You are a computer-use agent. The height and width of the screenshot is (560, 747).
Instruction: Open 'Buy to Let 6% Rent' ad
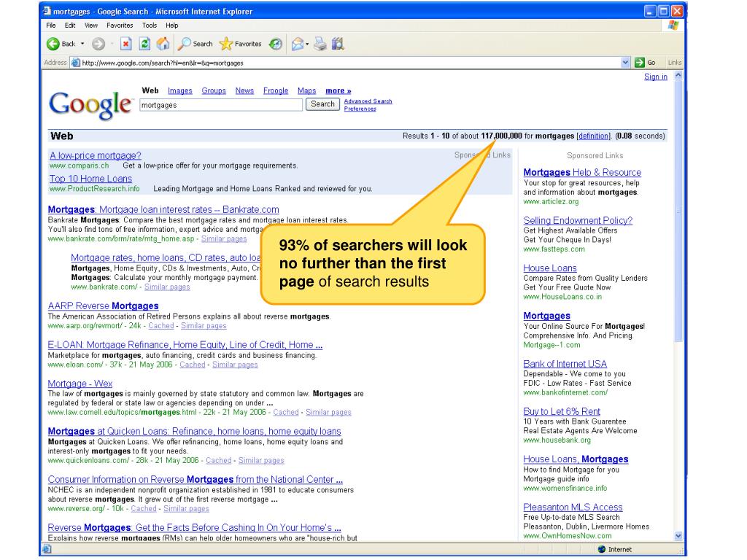(562, 411)
